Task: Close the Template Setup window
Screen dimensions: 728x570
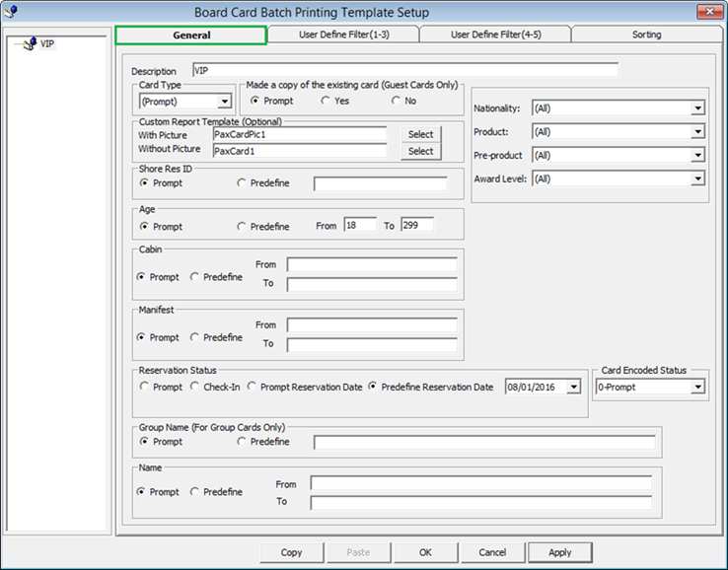Action: point(709,12)
